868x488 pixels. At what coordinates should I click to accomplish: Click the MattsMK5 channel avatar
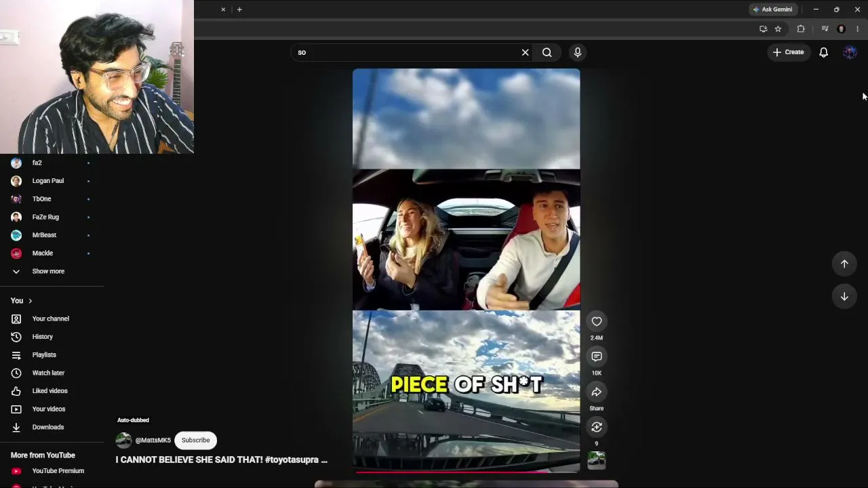point(123,440)
